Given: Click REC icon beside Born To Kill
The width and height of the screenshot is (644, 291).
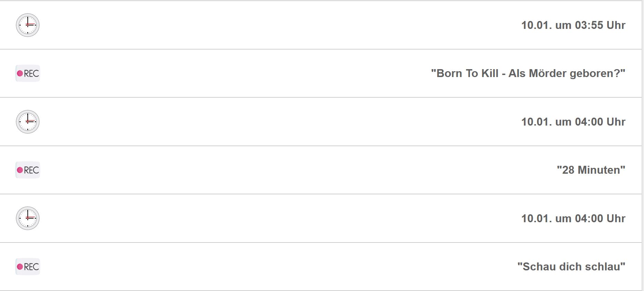Looking at the screenshot, I should (28, 73).
